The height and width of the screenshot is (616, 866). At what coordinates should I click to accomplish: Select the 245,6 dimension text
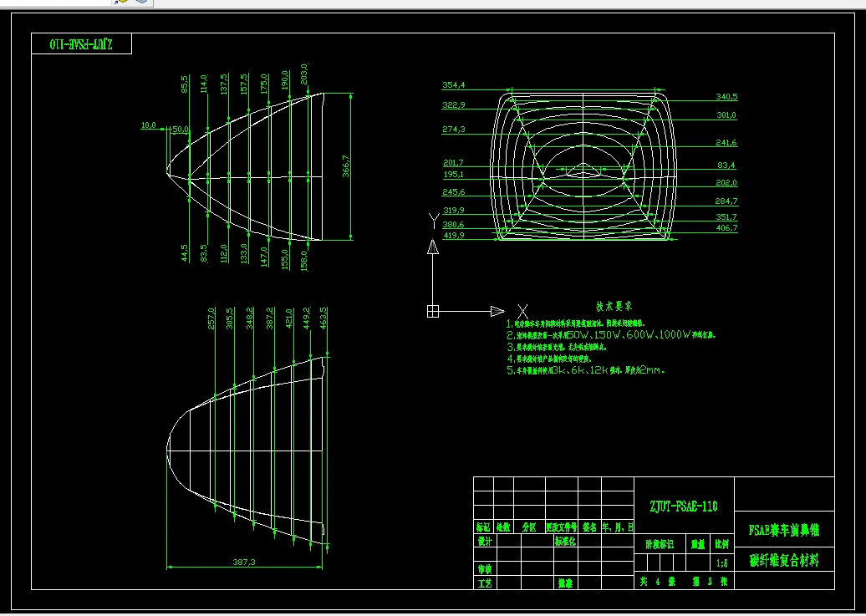coord(453,192)
